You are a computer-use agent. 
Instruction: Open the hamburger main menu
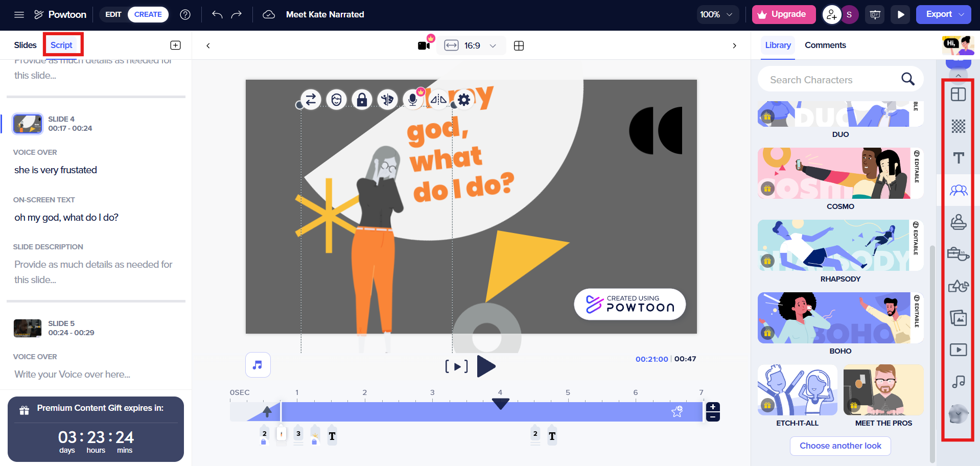[x=19, y=14]
